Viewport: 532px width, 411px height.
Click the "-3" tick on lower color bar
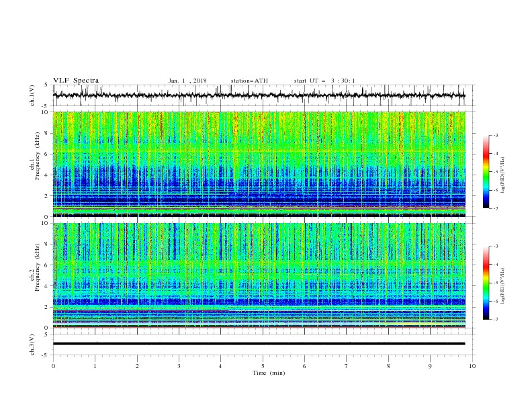496,246
